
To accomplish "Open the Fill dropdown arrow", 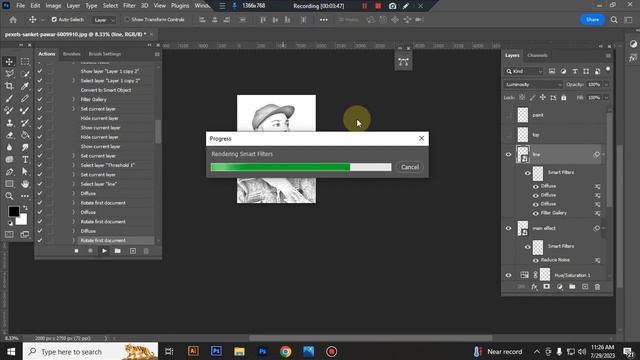I will (x=606, y=98).
